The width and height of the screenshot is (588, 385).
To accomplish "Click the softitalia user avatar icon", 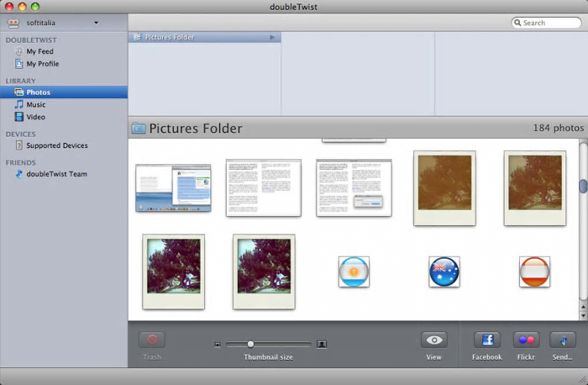I will coord(13,23).
